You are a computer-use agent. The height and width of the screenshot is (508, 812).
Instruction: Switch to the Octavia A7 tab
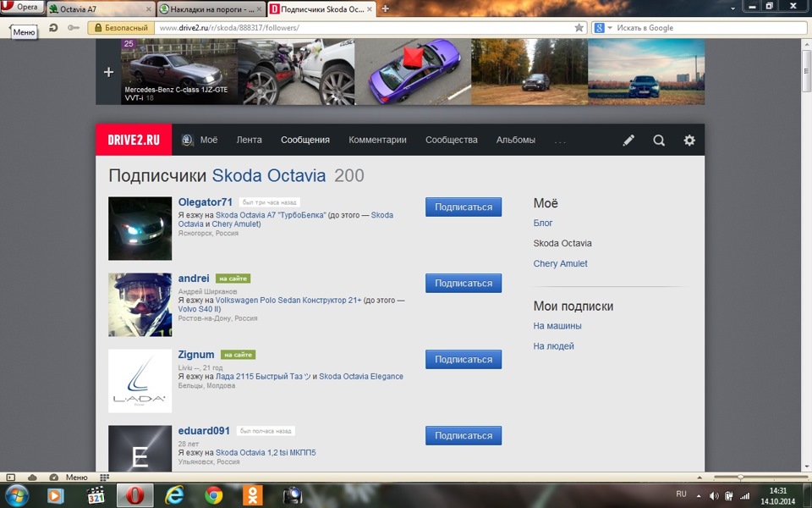101,8
